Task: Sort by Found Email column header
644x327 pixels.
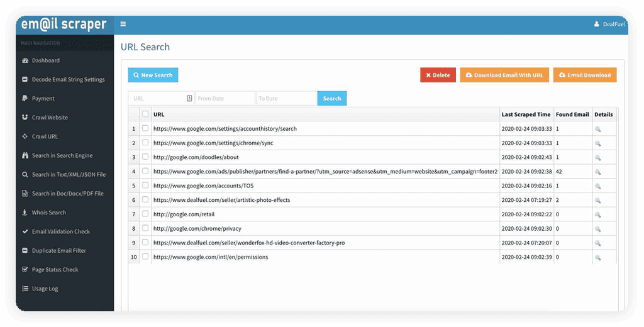Action: click(x=572, y=114)
